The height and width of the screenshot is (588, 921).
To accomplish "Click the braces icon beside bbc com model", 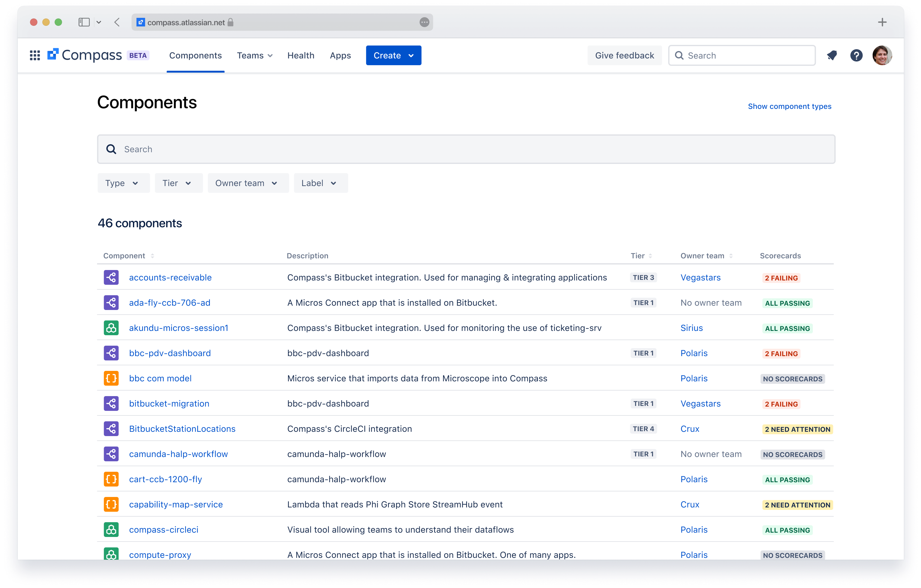I will pos(111,378).
